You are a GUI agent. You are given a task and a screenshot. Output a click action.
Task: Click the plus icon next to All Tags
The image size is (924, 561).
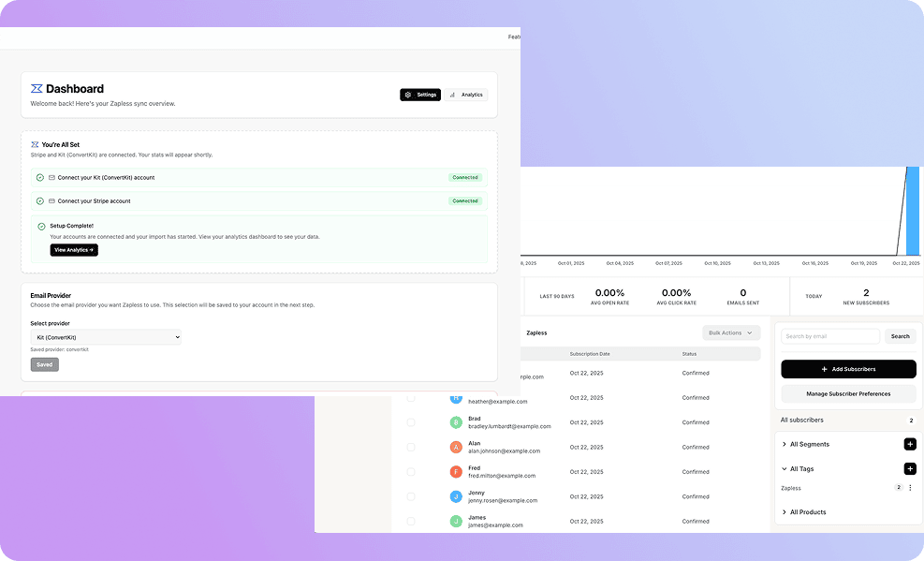click(x=910, y=468)
